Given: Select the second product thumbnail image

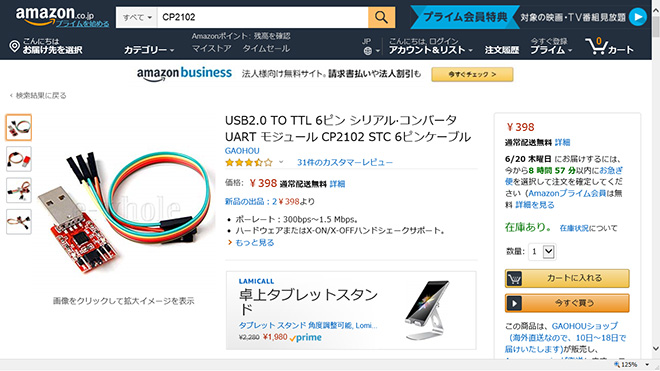Looking at the screenshot, I should 19,159.
